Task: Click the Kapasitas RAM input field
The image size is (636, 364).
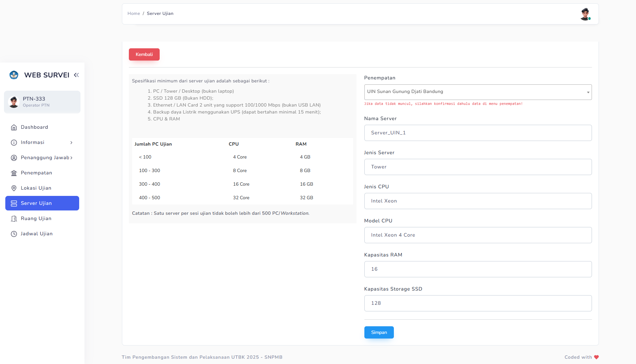Action: pos(478,269)
